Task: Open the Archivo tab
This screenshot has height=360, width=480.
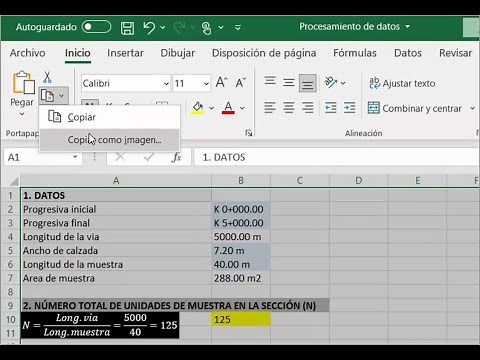Action: click(x=27, y=53)
